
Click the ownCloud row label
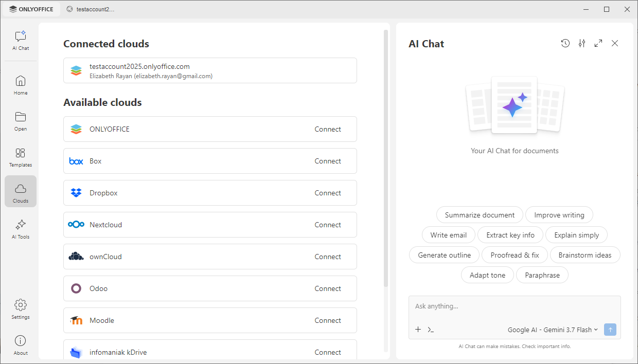pyautogui.click(x=105, y=257)
